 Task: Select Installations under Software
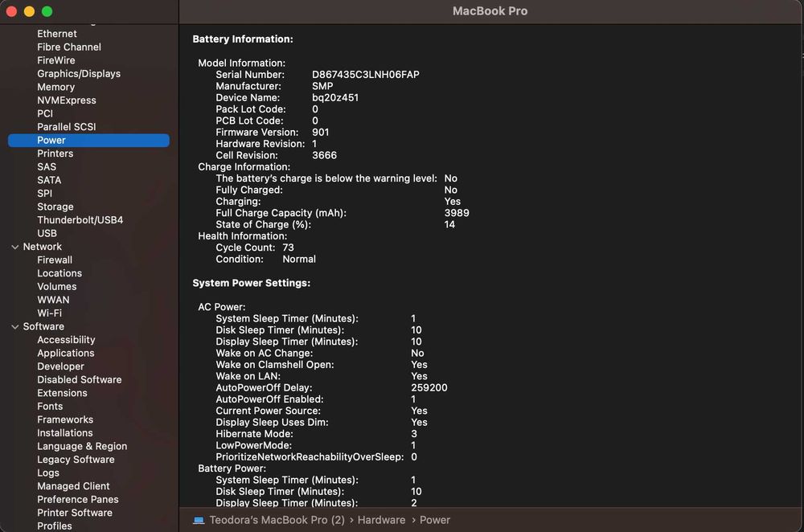[65, 434]
